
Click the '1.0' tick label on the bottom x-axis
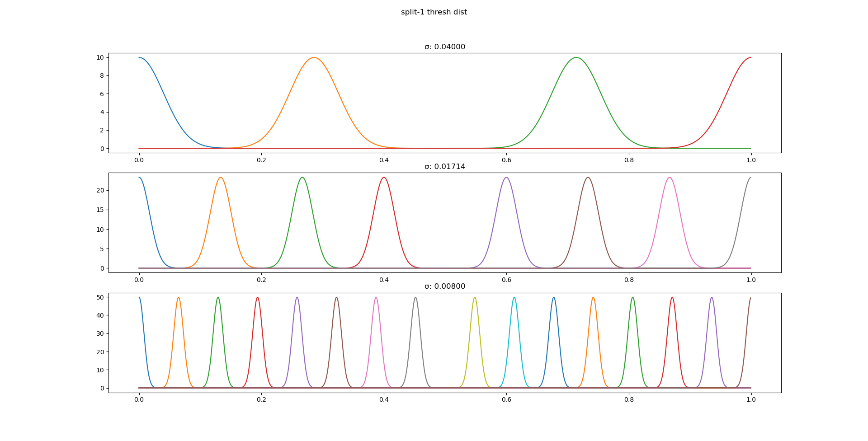point(750,400)
